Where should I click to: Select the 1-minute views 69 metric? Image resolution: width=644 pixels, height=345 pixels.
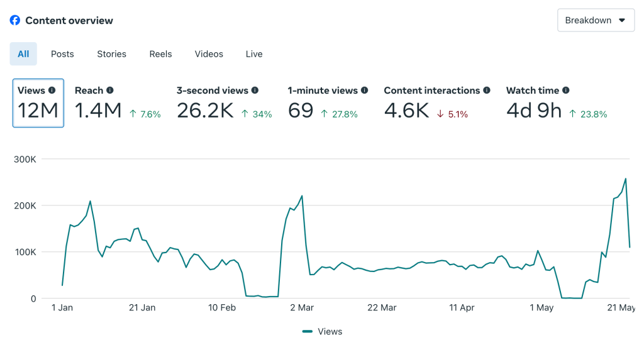[328, 103]
